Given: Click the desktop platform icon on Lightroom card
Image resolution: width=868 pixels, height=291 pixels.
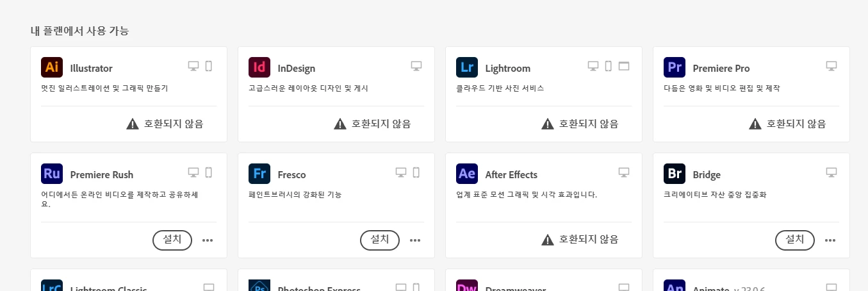Looking at the screenshot, I should click(593, 66).
